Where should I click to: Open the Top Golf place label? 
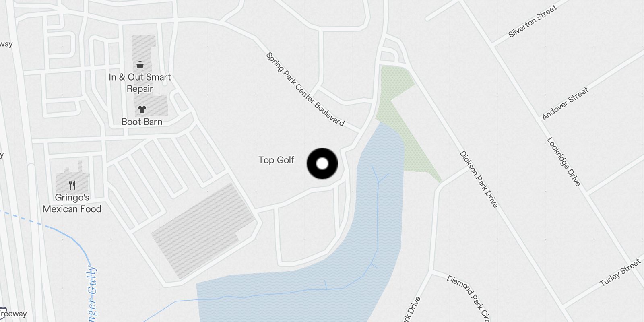277,160
